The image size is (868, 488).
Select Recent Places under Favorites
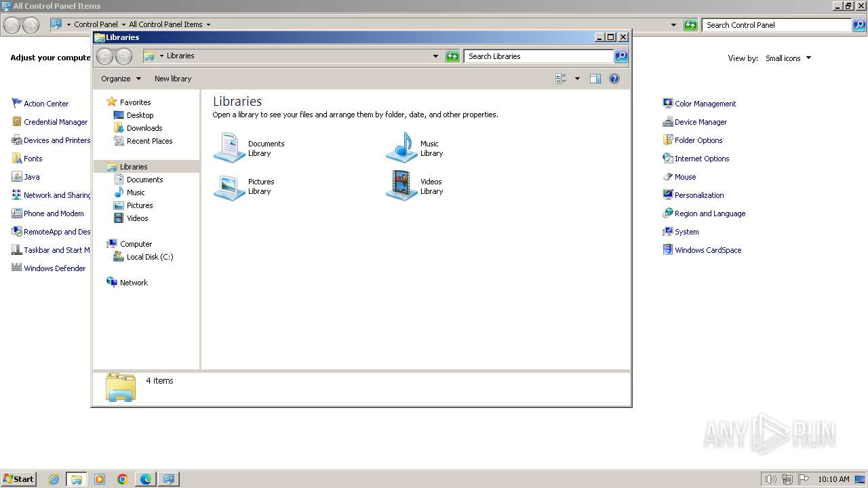149,141
